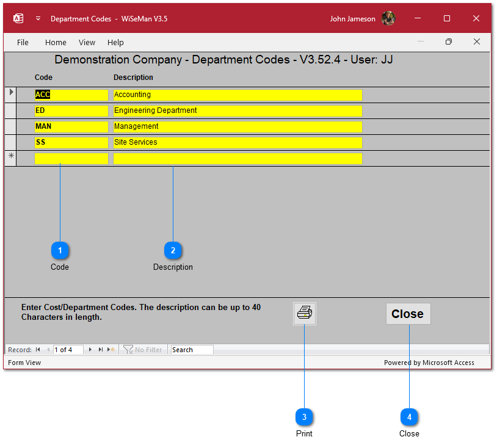Image resolution: width=497 pixels, height=448 pixels.
Task: Click the empty Code field in new row
Action: [x=71, y=159]
